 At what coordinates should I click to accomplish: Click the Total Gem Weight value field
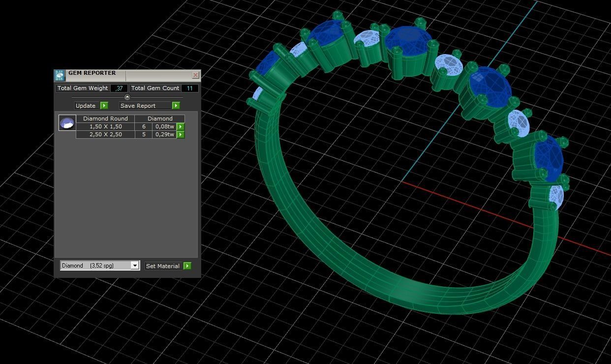point(119,88)
